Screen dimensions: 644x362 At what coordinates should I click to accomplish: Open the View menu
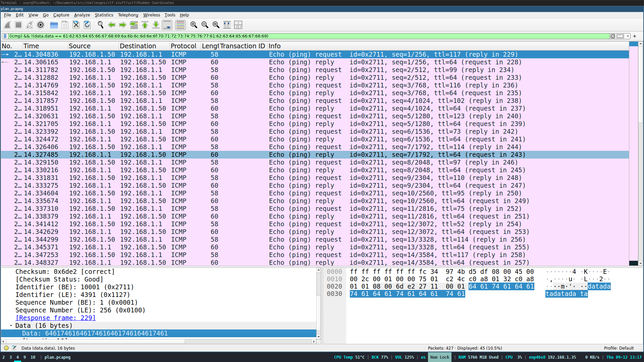point(33,15)
